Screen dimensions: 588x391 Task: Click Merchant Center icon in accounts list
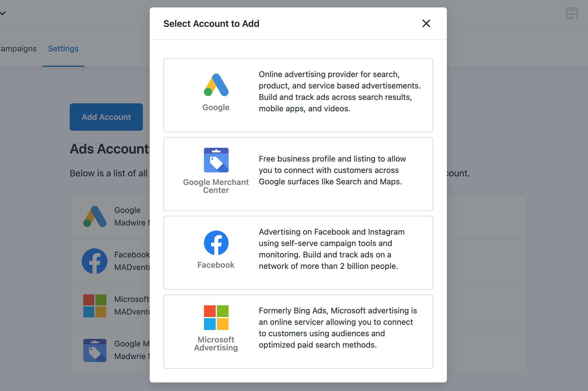tap(95, 350)
